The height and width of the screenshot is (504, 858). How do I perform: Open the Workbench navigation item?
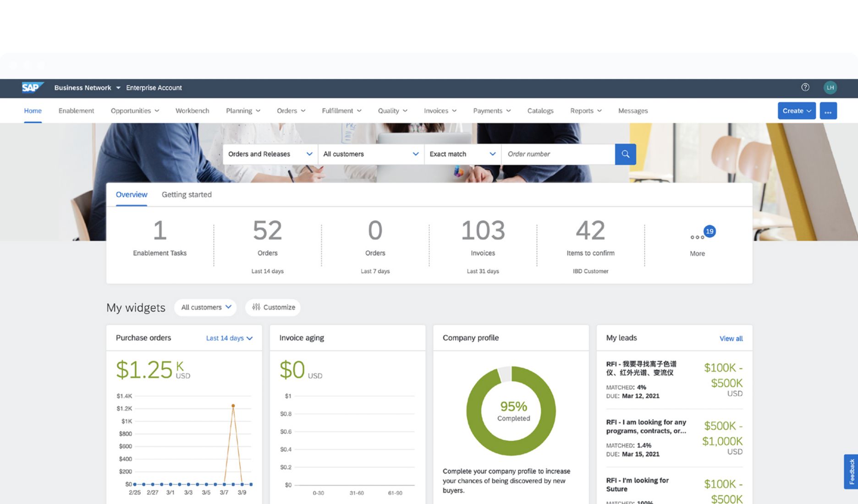192,110
